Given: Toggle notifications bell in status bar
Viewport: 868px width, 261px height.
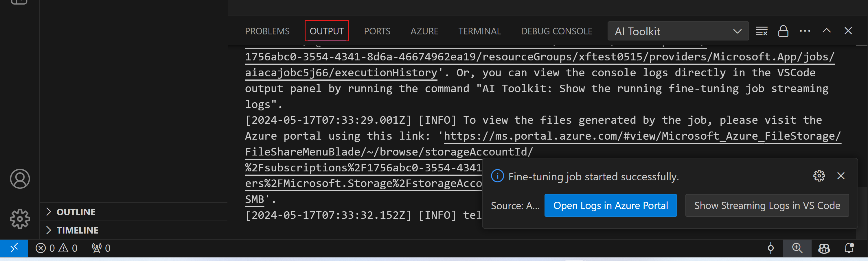Looking at the screenshot, I should [x=849, y=248].
